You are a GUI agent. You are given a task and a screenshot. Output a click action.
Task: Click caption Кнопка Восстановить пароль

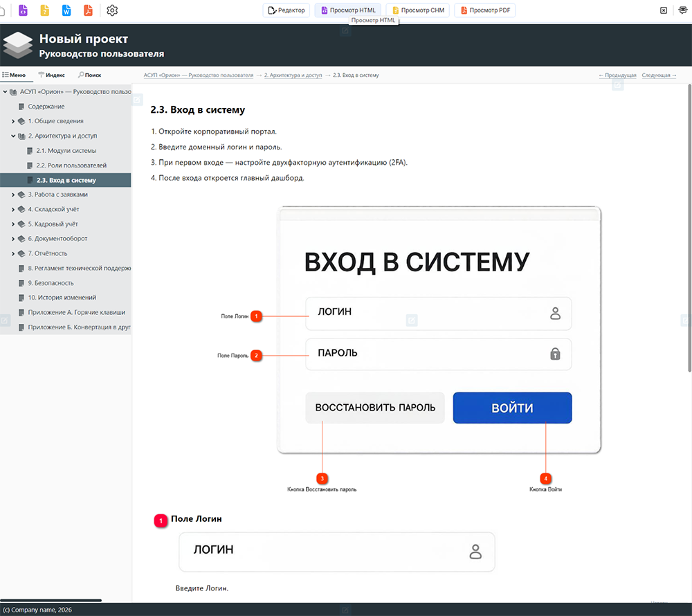point(322,489)
